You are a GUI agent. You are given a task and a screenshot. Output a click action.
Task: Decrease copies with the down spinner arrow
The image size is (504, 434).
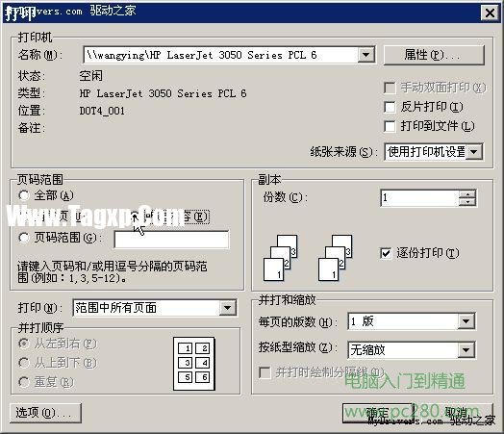467,202
